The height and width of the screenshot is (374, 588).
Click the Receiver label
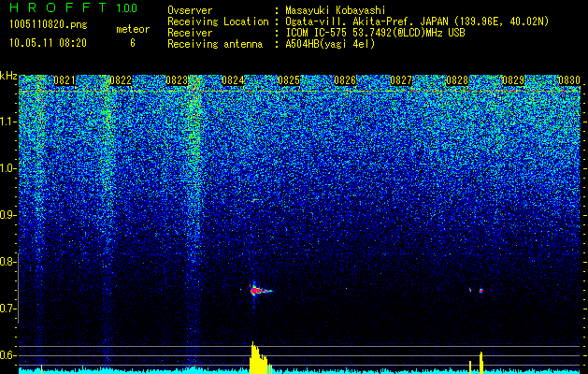click(x=190, y=33)
